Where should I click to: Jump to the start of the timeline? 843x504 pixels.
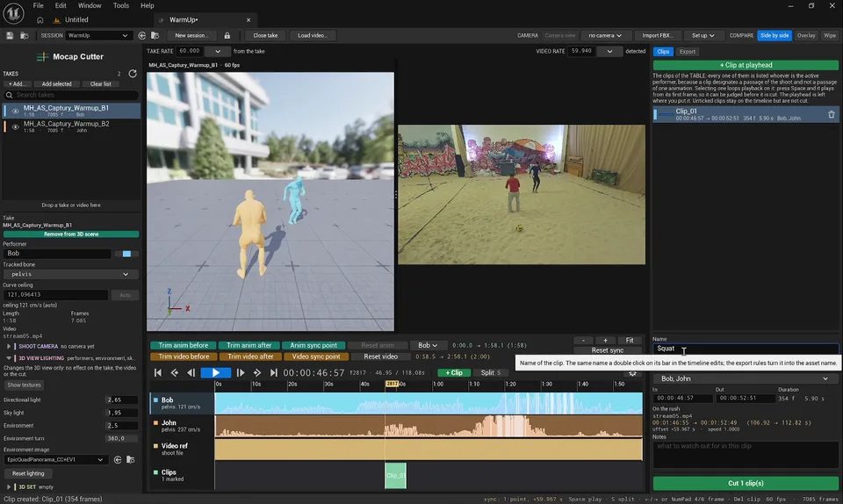tap(157, 372)
